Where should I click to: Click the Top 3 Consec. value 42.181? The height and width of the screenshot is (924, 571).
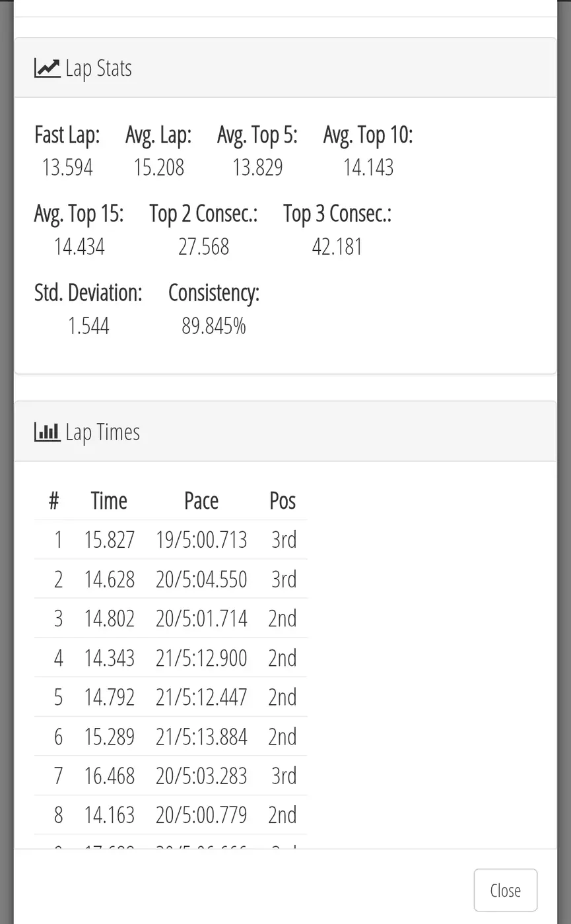coord(337,247)
